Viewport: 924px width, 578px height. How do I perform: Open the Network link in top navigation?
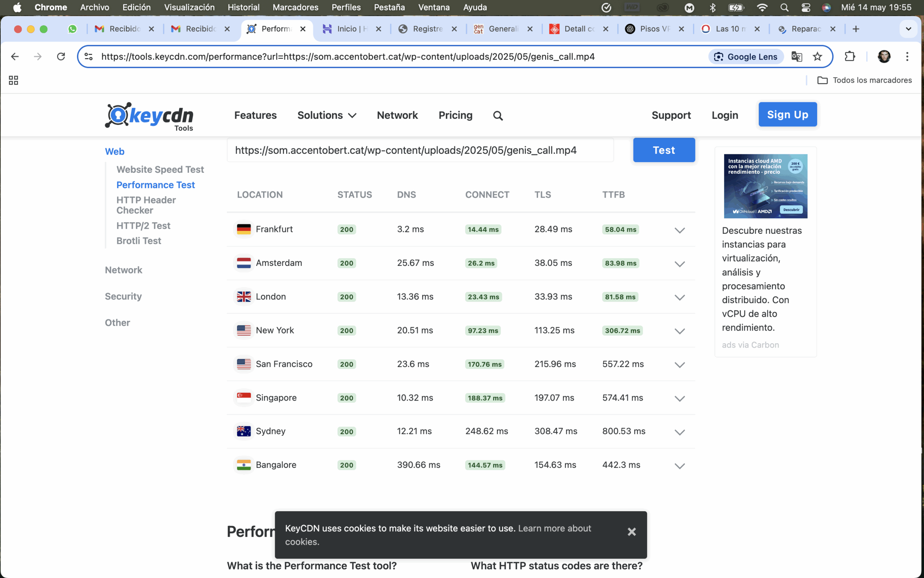(x=397, y=115)
